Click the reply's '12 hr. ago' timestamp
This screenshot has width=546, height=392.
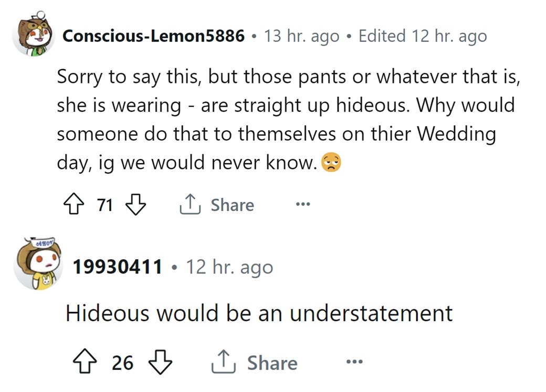pos(229,267)
